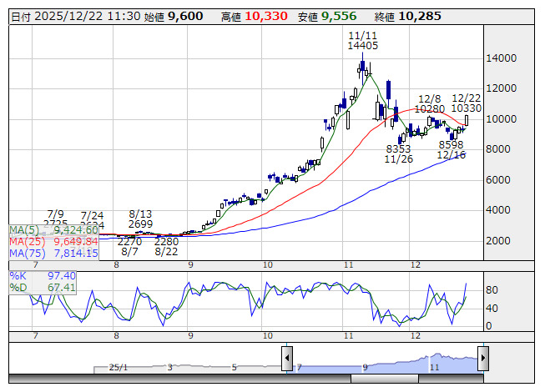Click the 8/13 high label 2699
The height and width of the screenshot is (392, 545).
point(140,224)
